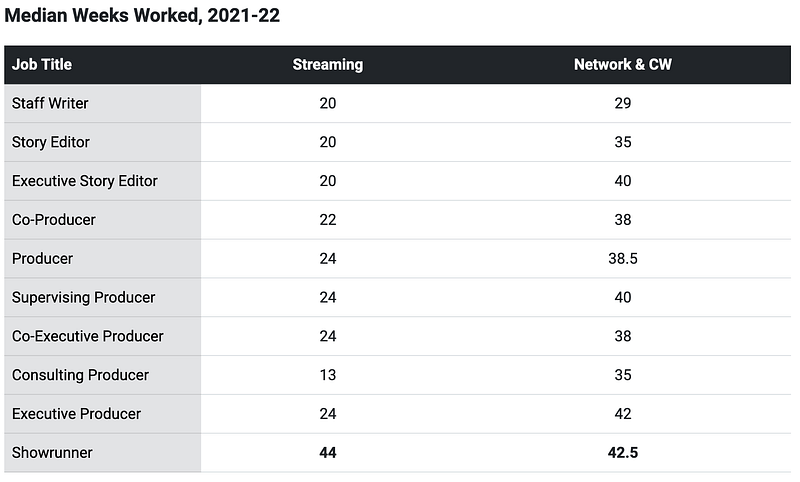Click the Job Title column header
The height and width of the screenshot is (482, 800).
41,65
